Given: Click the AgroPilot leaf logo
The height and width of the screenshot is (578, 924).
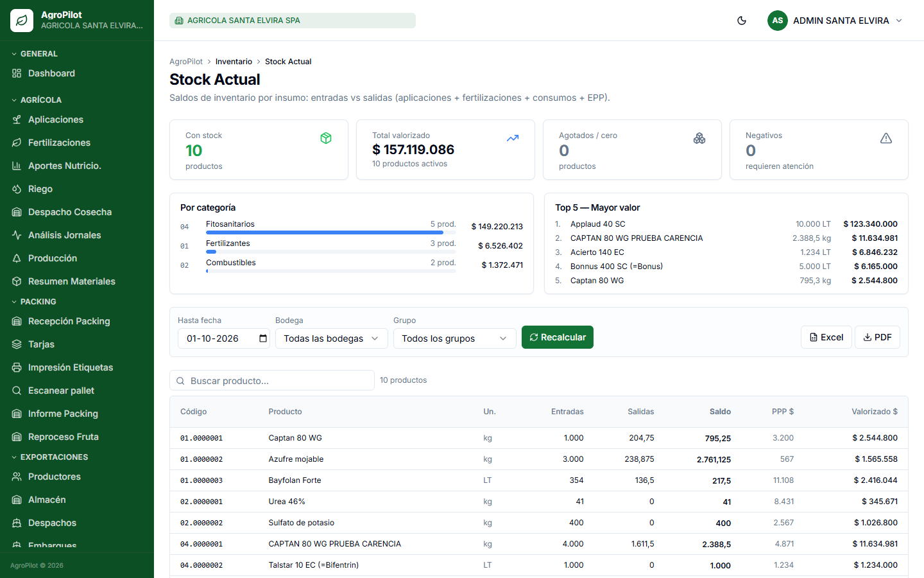Looking at the screenshot, I should (x=22, y=21).
